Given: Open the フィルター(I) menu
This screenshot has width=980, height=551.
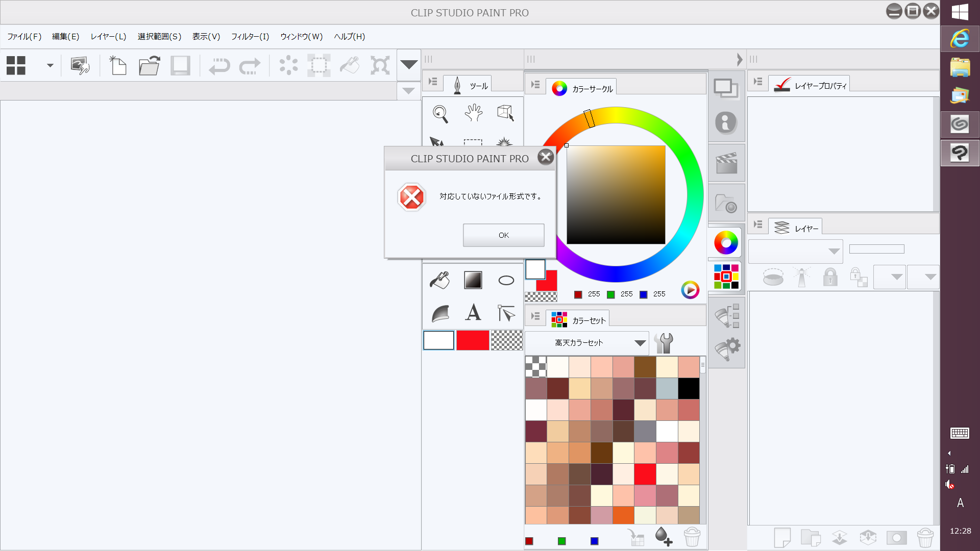Looking at the screenshot, I should click(250, 37).
